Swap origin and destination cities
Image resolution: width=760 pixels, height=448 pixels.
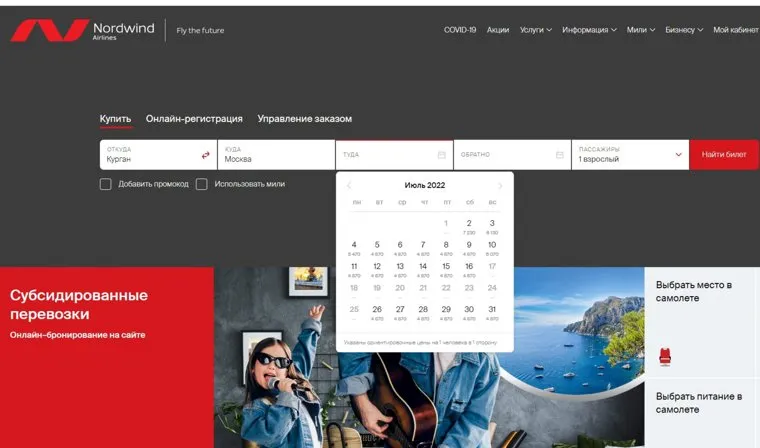(x=206, y=155)
